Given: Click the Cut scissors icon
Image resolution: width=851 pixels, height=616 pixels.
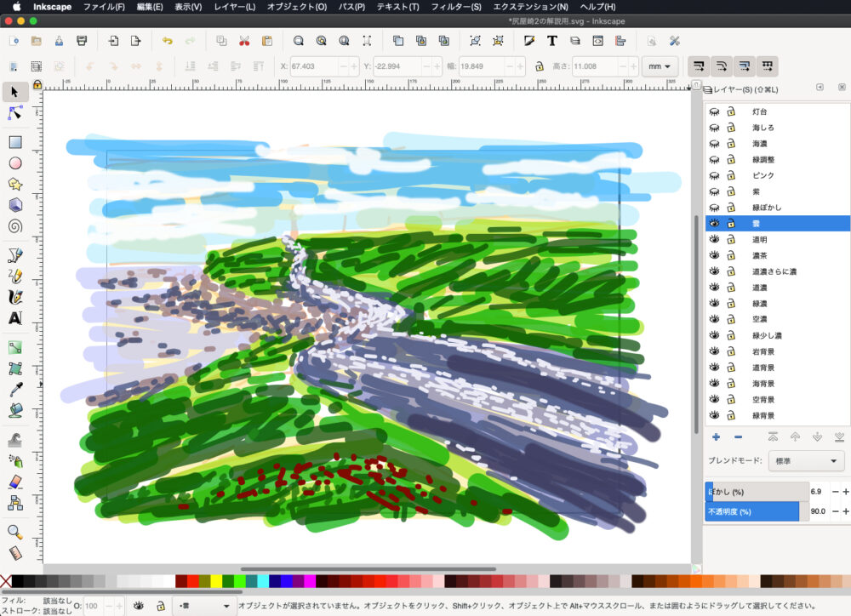Looking at the screenshot, I should (x=244, y=40).
